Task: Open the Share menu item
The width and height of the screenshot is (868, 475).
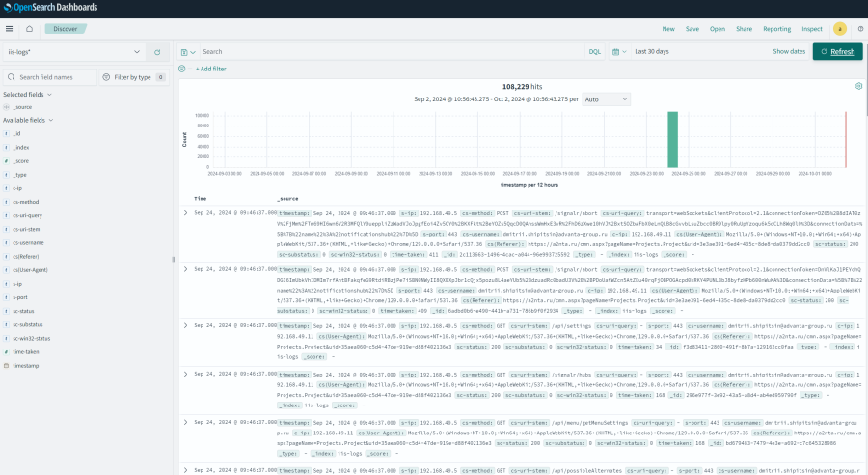Action: (x=744, y=29)
